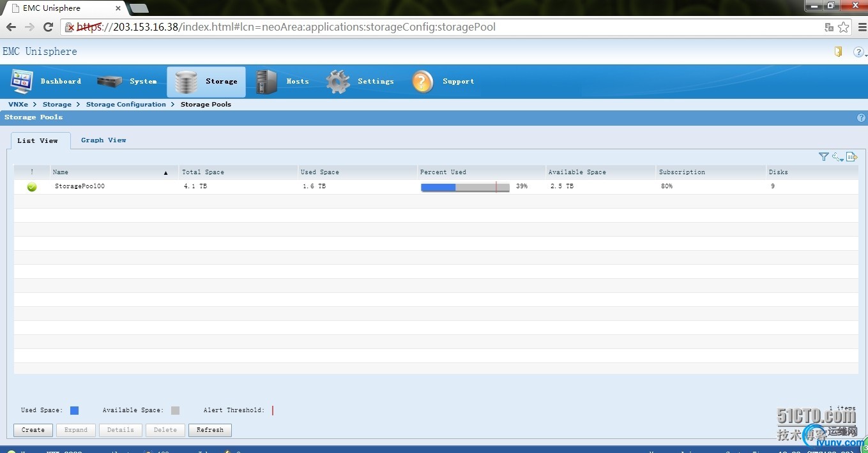Open the Support question-mark section
This screenshot has height=453, width=868.
443,82
